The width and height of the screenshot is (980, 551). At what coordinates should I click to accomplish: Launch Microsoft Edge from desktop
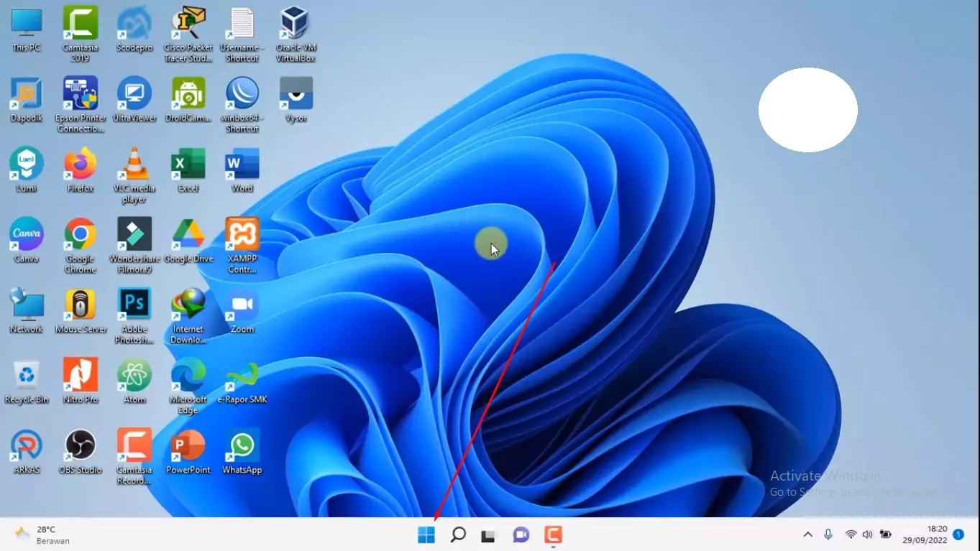(188, 386)
